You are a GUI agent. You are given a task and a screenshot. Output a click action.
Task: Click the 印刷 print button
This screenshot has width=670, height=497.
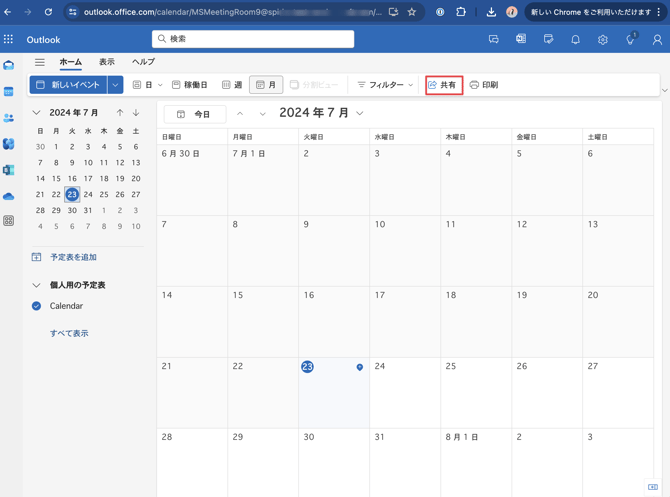[x=484, y=85]
